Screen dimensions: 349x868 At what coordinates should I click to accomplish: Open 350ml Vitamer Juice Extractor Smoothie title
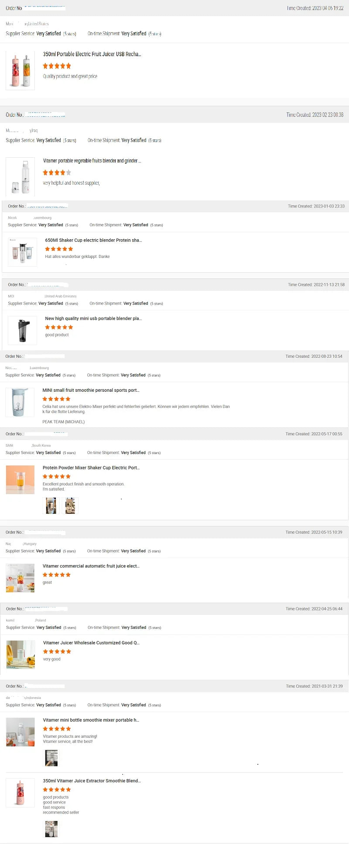coord(92,781)
